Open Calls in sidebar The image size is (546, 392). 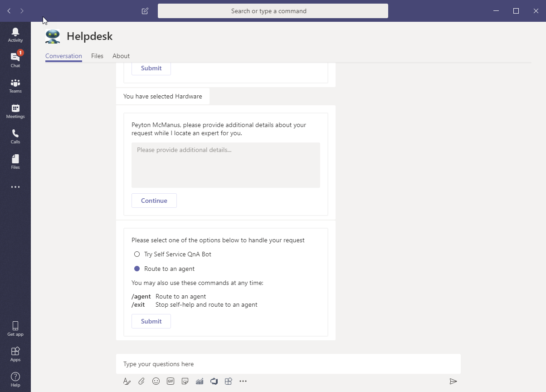[x=15, y=136]
